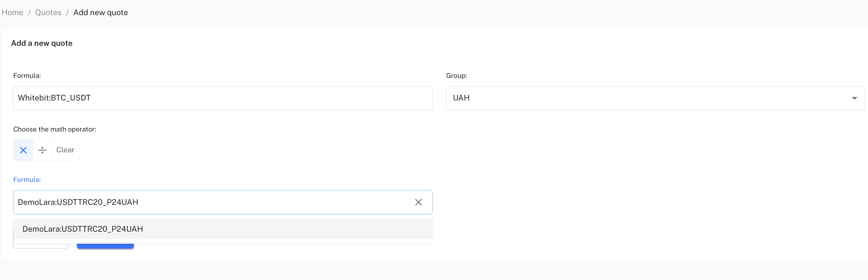Screen dimensions: 868x280
Task: Focus the Whitebit:BTC_USDT formula field
Action: pos(222,98)
